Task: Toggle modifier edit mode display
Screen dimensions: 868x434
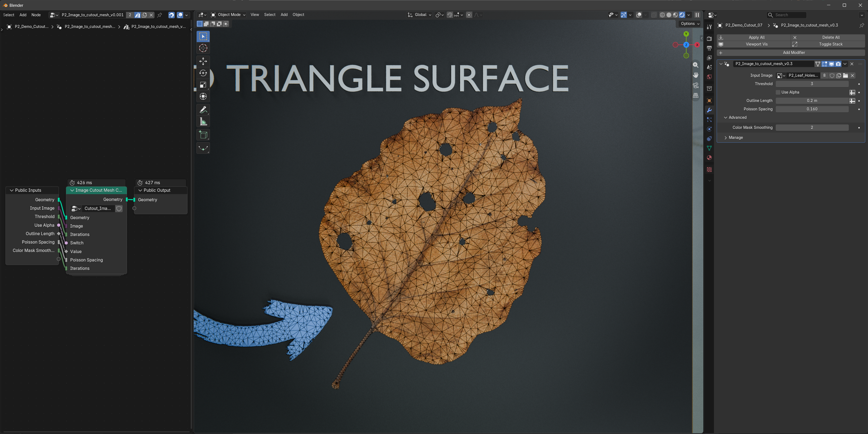Action: click(x=825, y=64)
